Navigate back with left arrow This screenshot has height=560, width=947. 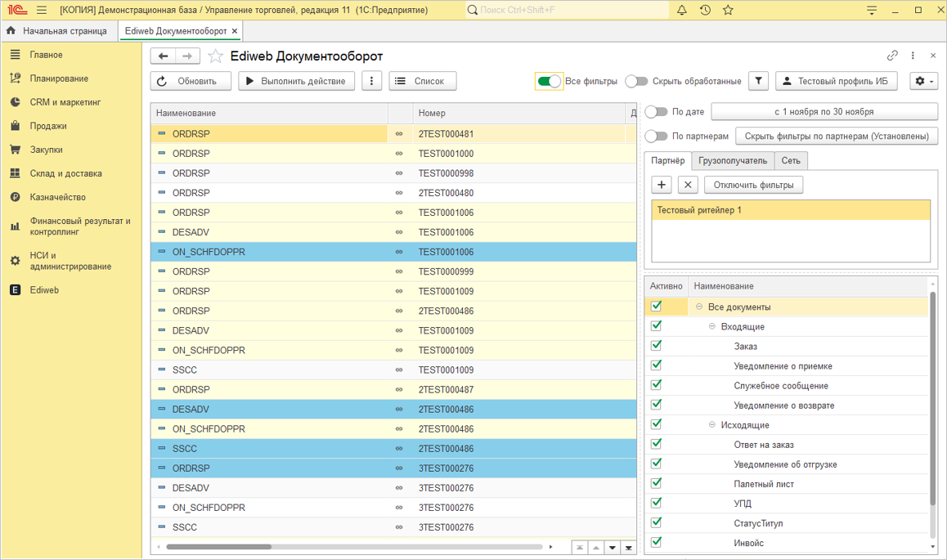pos(164,56)
